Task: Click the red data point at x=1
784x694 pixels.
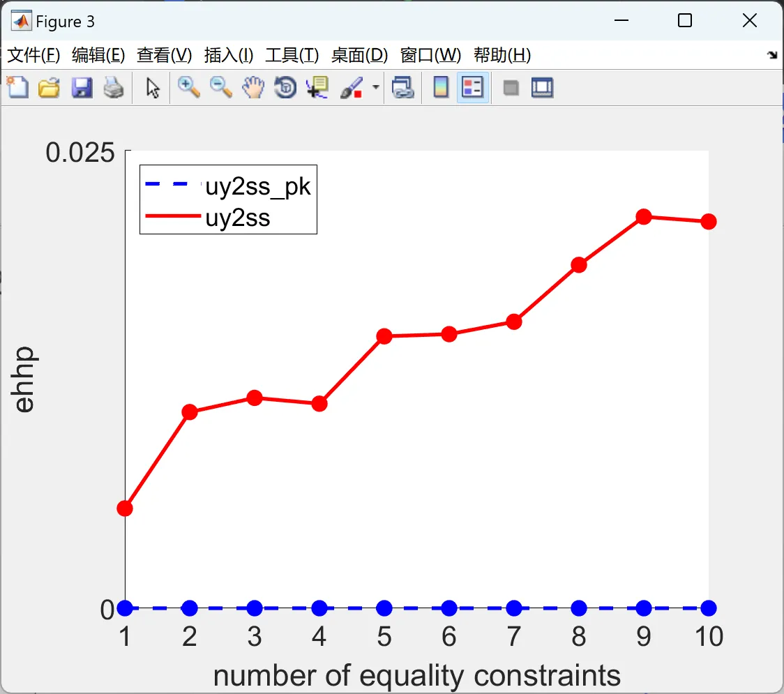Action: click(x=125, y=508)
